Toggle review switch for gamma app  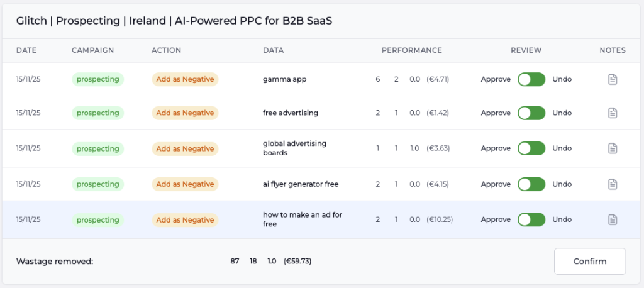tap(531, 79)
